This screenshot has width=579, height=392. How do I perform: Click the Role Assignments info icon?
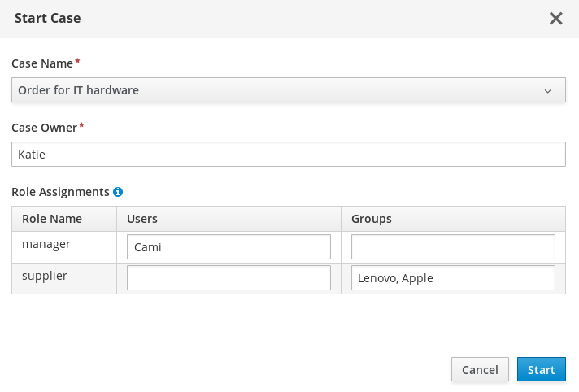click(118, 192)
